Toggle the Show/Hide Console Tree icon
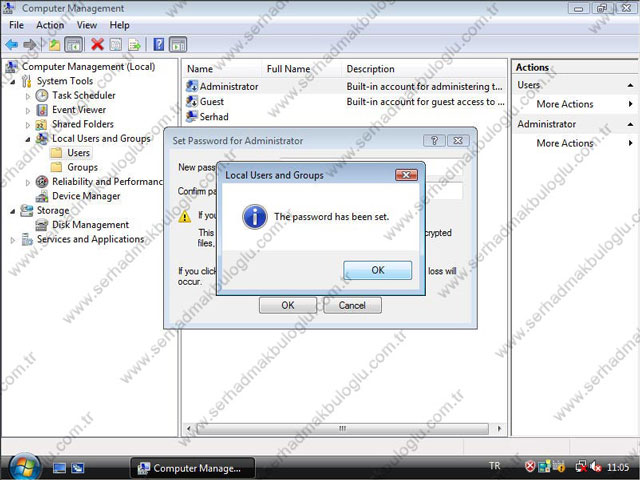640x480 pixels. 73,44
